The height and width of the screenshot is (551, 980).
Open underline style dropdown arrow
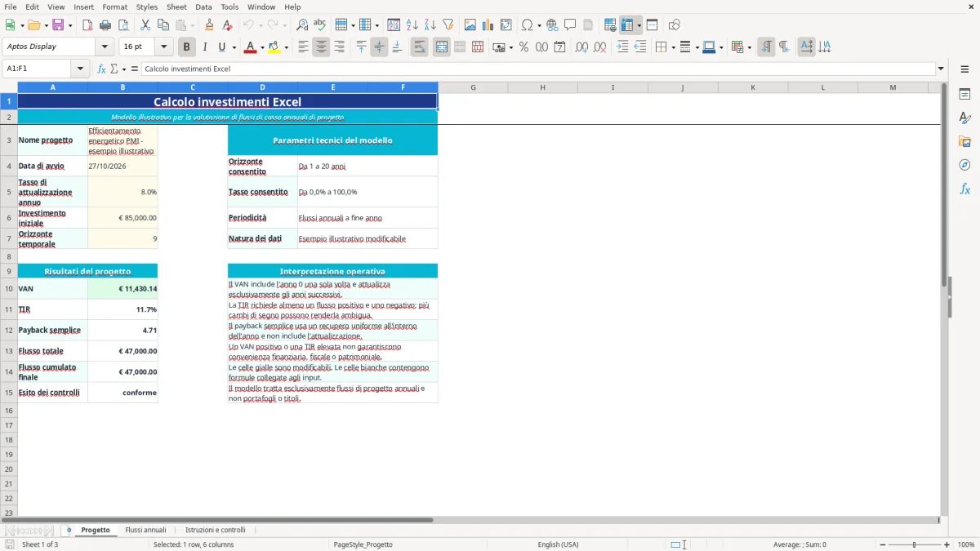234,47
